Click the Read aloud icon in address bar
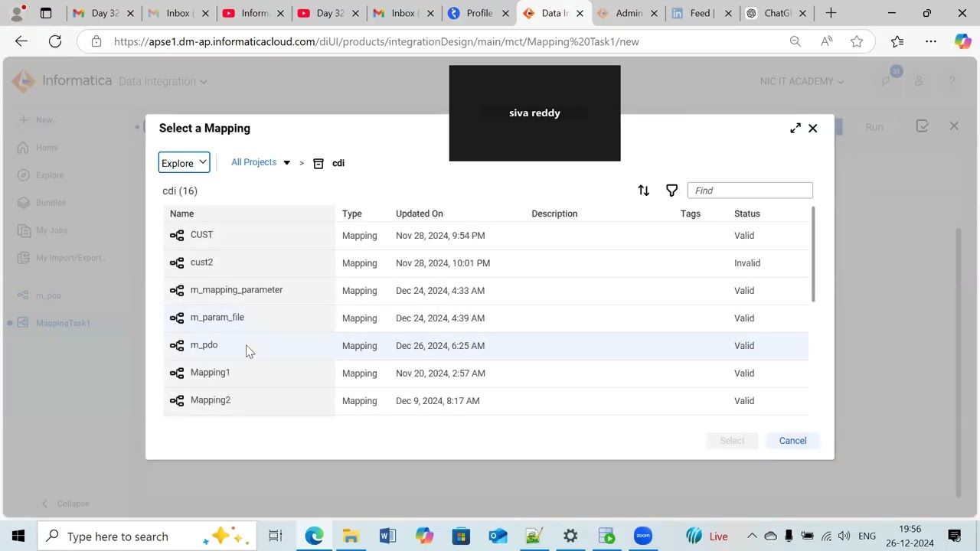Image resolution: width=980 pixels, height=551 pixels. pyautogui.click(x=827, y=41)
